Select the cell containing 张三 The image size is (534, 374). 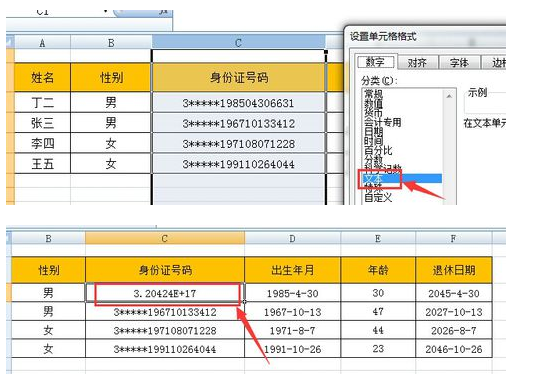click(42, 123)
